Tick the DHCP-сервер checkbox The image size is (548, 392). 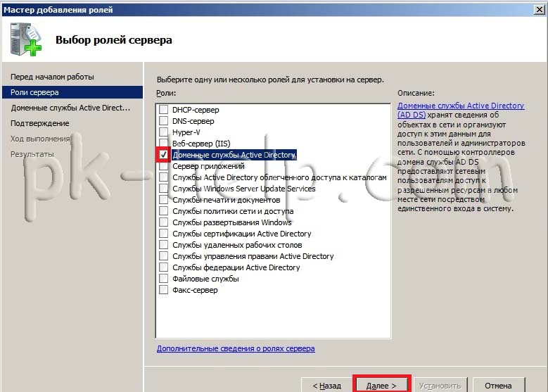[x=163, y=110]
